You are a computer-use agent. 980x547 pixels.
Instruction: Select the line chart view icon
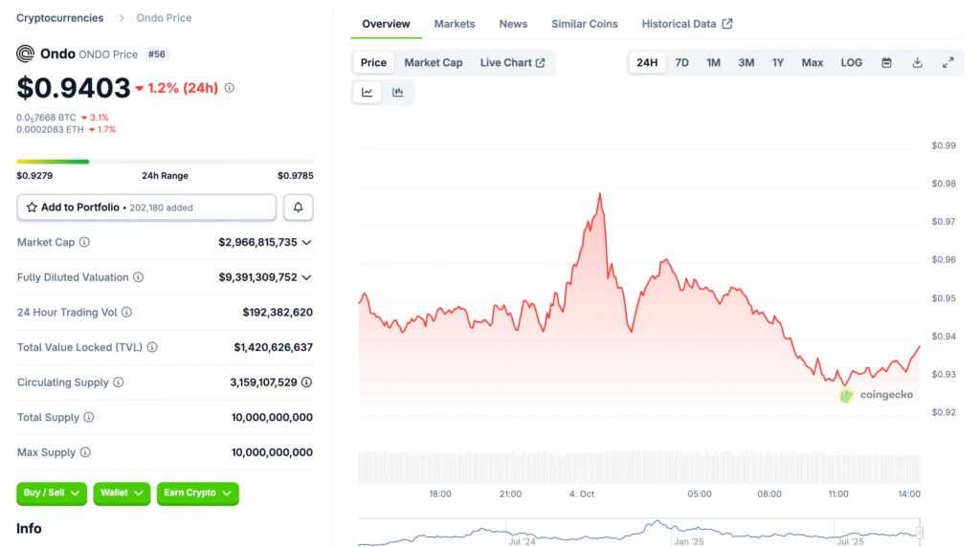(367, 93)
